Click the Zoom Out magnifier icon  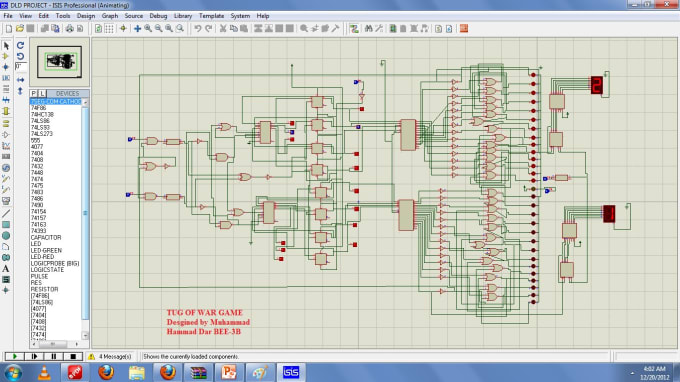(x=159, y=29)
